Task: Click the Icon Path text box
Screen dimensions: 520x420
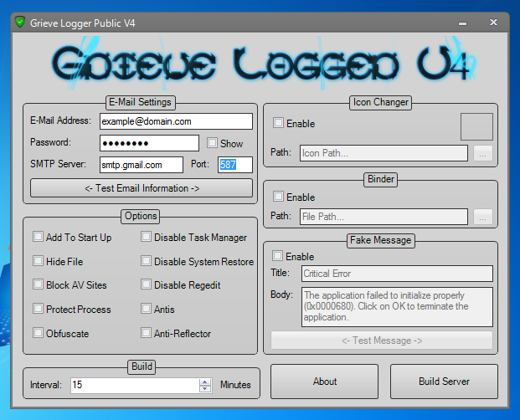Action: [384, 153]
